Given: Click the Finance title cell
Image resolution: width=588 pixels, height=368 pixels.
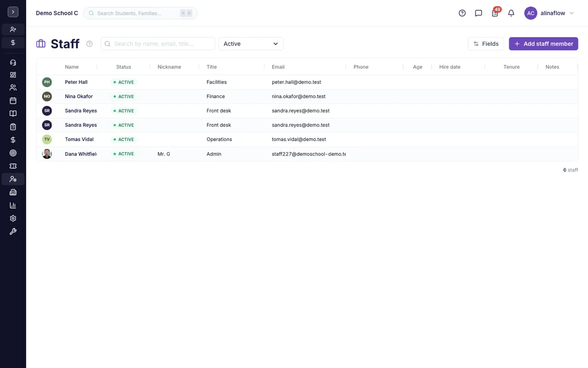Looking at the screenshot, I should point(216,96).
